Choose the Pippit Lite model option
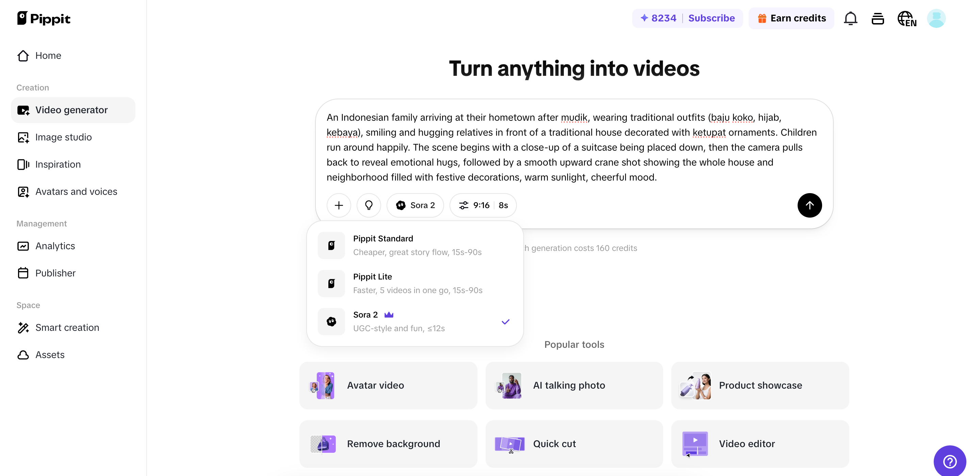 tap(415, 283)
